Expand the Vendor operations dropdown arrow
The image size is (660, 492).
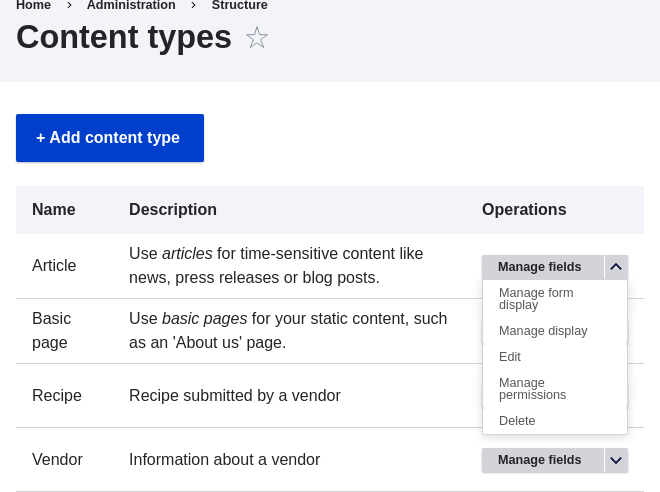[x=616, y=460]
